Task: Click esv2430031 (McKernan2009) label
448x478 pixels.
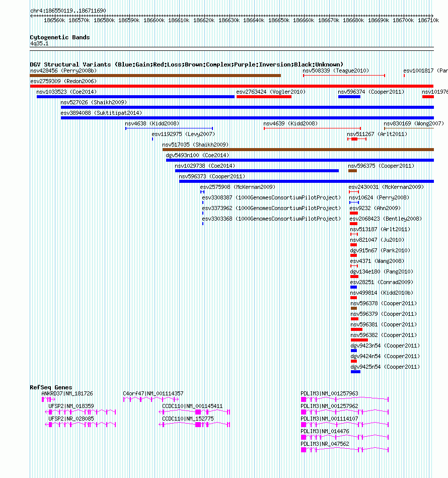Action: (x=386, y=187)
